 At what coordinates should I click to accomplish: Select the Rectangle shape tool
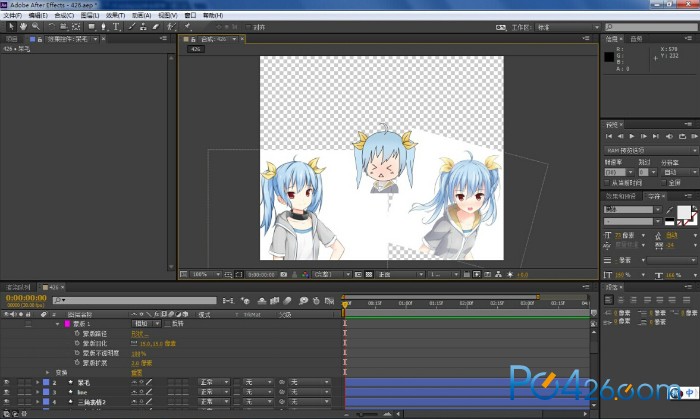pos(92,27)
